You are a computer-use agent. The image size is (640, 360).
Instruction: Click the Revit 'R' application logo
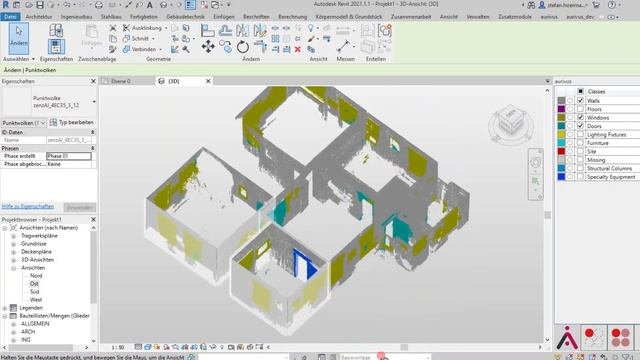coord(5,5)
